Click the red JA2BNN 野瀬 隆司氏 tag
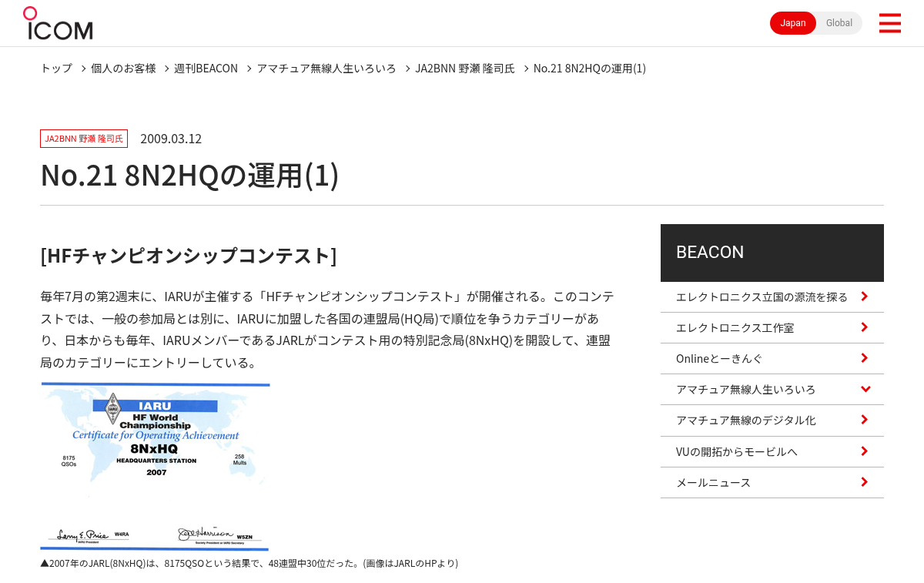The height and width of the screenshot is (583, 924). click(84, 139)
